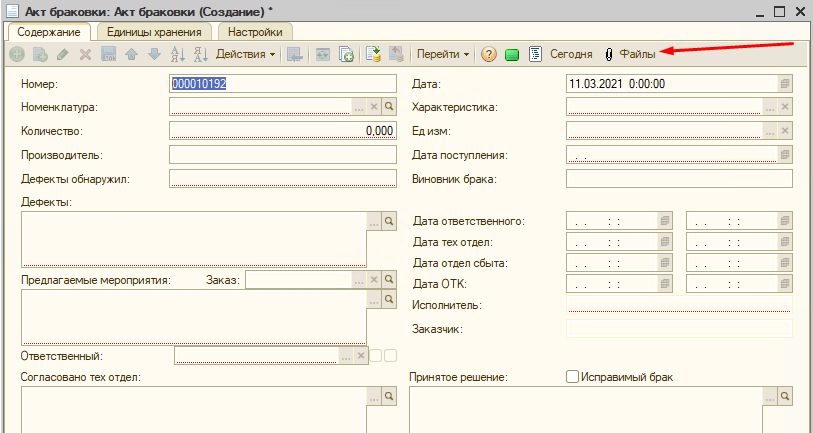This screenshot has width=813, height=433.
Task: Click the magnifier icon of Номенклатура field
Action: [389, 107]
